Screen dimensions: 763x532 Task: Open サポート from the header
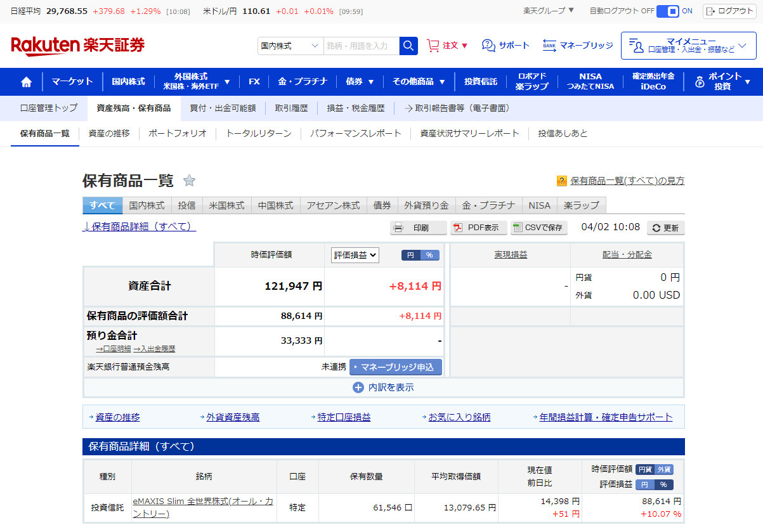(505, 46)
